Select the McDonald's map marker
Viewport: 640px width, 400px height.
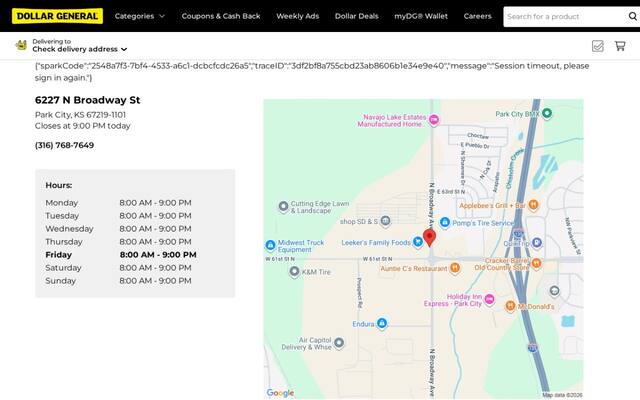point(510,306)
